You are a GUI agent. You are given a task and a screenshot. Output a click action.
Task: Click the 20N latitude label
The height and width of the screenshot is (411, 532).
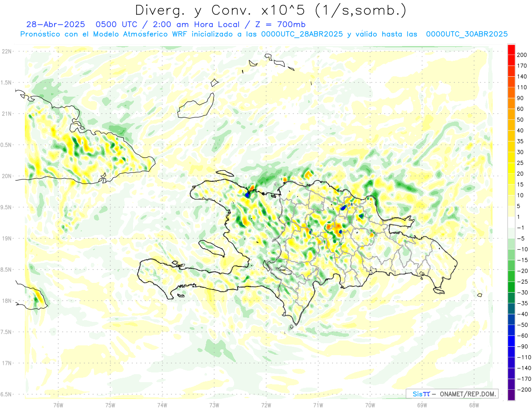tap(6, 176)
